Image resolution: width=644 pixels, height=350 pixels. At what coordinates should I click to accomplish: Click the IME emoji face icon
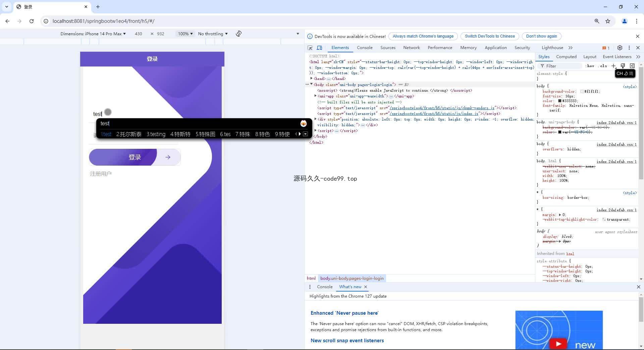304,123
